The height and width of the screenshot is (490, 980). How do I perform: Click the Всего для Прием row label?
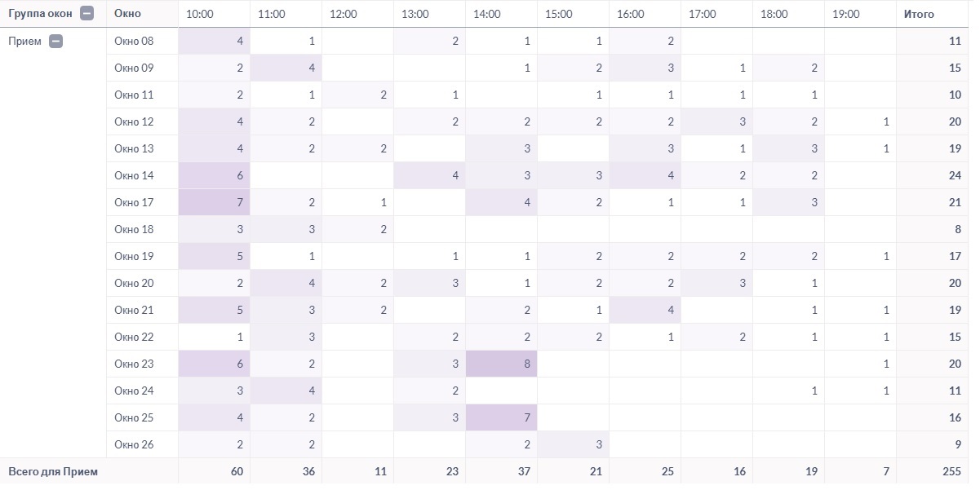(53, 471)
